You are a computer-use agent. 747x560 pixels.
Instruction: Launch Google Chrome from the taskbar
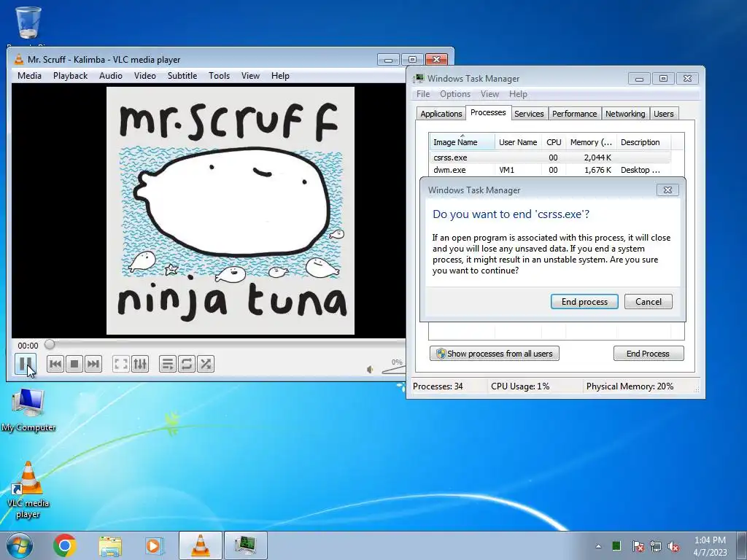pyautogui.click(x=65, y=545)
